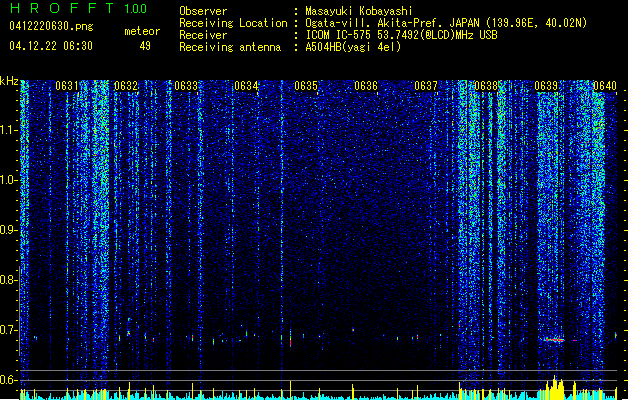This screenshot has width=629, height=400.
Task: Click the 0634 time marker
Action: pyautogui.click(x=246, y=86)
